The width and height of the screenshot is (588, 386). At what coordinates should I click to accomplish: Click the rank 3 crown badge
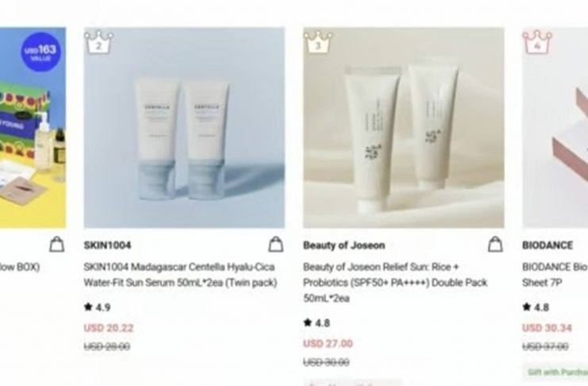(318, 42)
